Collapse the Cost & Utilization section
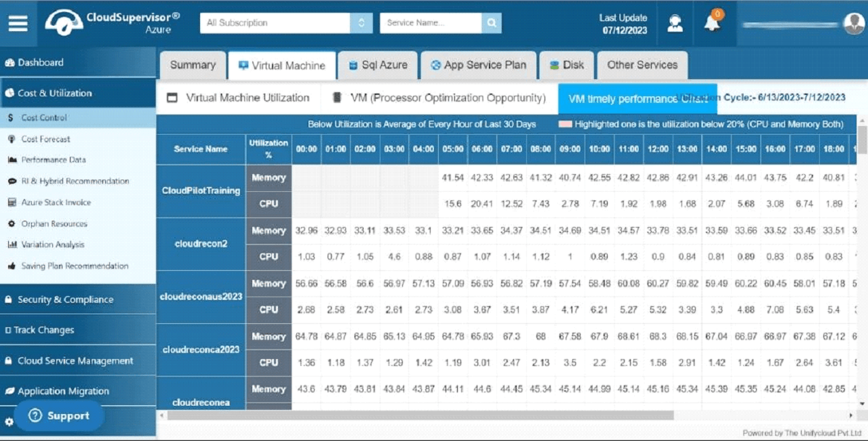Viewport: 868px width, 441px height. (x=78, y=93)
